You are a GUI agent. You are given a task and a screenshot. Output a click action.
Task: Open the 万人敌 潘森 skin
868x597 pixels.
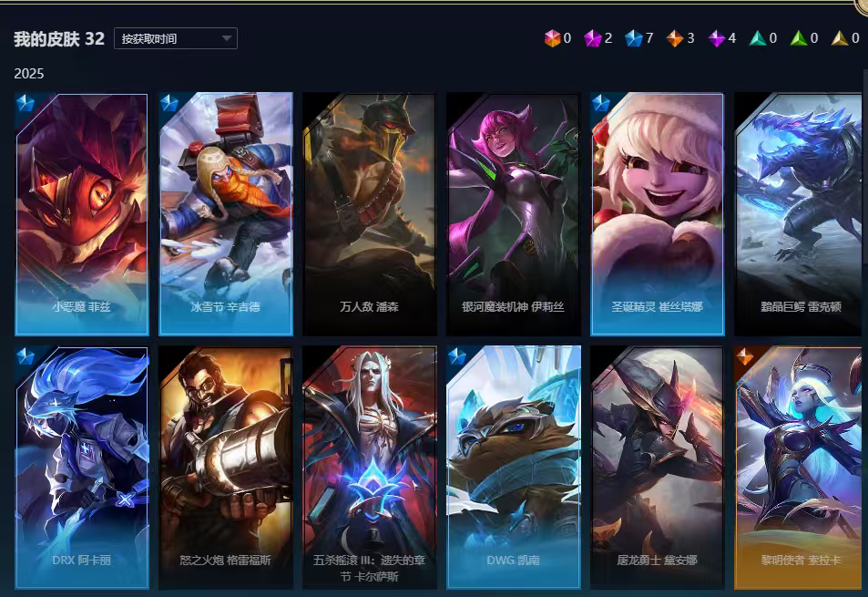pos(369,214)
